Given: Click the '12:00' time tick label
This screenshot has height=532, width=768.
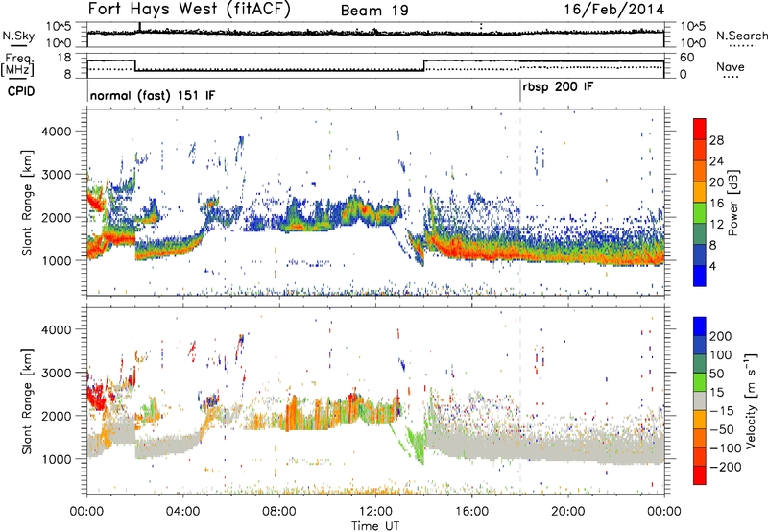Looking at the screenshot, I should click(375, 512).
